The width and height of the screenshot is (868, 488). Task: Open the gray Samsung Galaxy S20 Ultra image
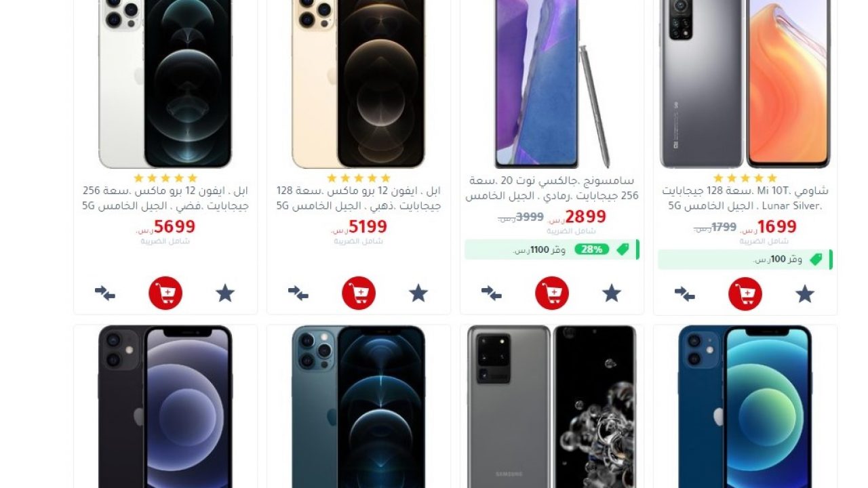coord(552,407)
